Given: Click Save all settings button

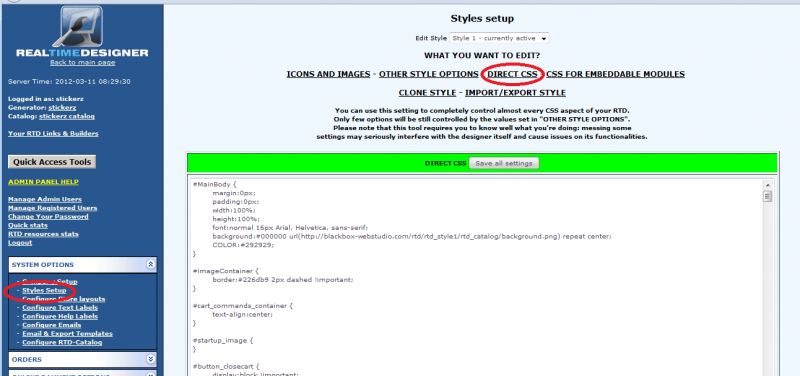Looking at the screenshot, I should click(x=504, y=163).
